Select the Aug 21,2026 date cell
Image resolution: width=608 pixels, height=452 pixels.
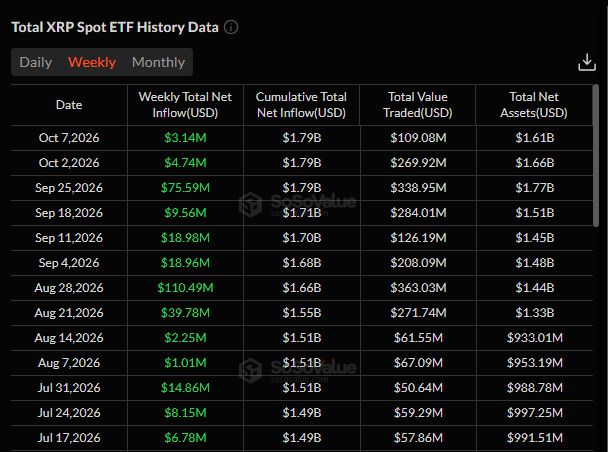[69, 312]
